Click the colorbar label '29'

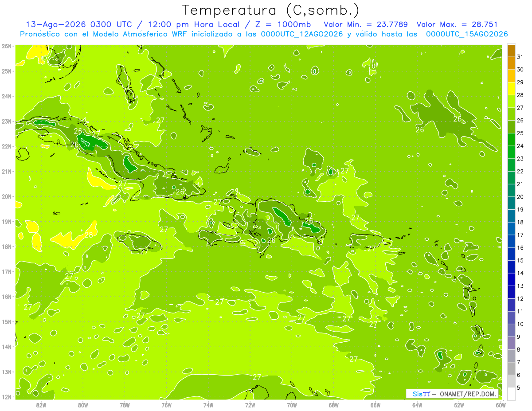tap(520, 82)
